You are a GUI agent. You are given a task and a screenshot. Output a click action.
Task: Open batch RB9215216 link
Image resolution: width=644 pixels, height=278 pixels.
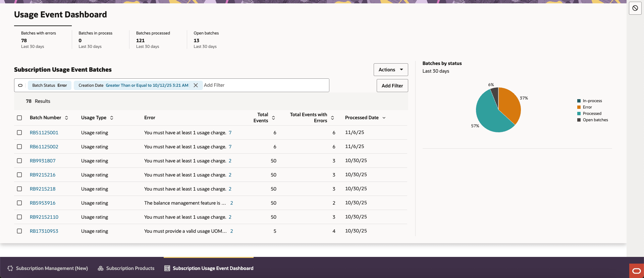coord(43,175)
